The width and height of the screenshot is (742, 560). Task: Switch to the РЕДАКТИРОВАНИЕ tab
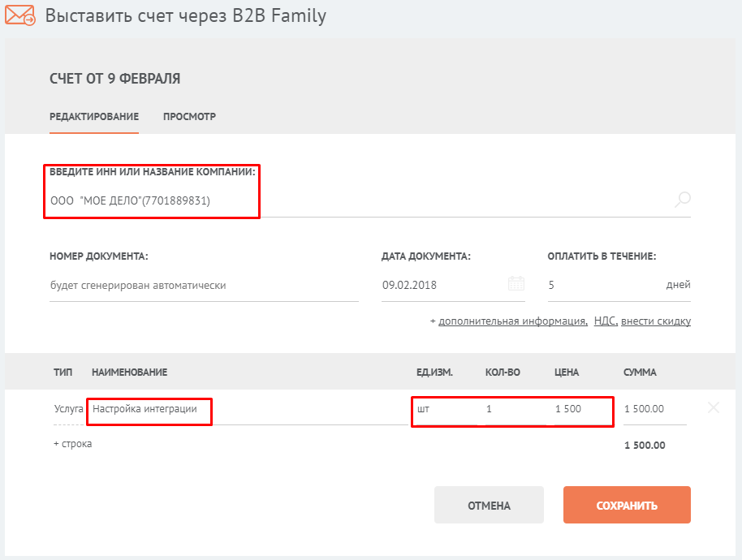(94, 117)
